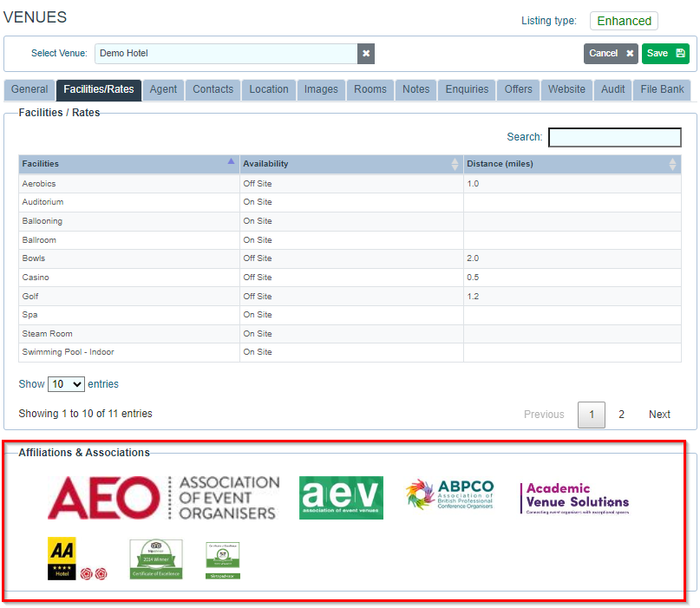Click the Next pagination link
700x608 pixels.
coord(659,415)
